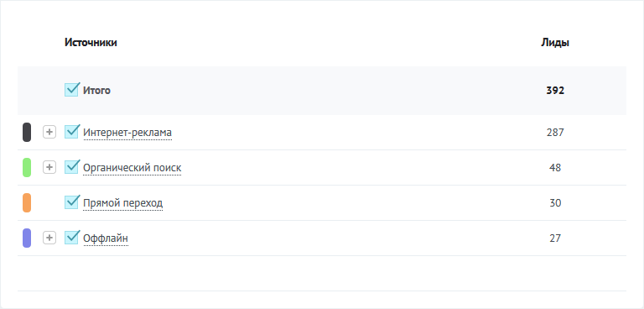Uncheck the Итого checkbox
The height and width of the screenshot is (309, 644).
point(71,90)
